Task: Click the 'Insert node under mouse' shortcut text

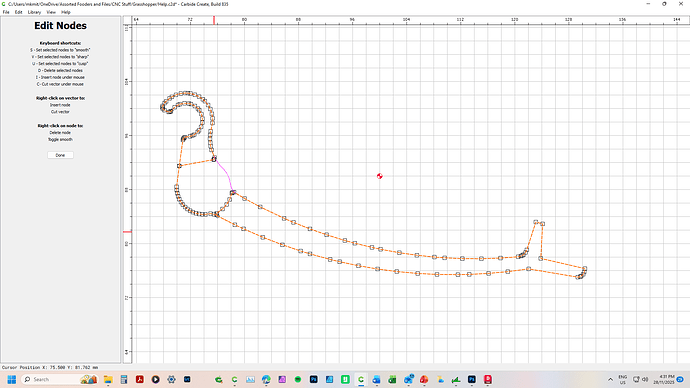Action: [x=60, y=77]
